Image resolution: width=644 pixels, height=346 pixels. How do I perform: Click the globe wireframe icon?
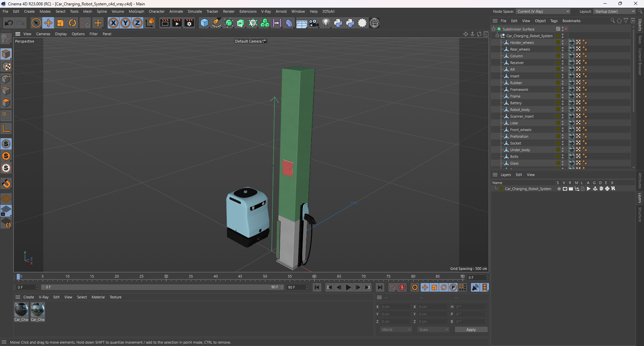tap(374, 23)
